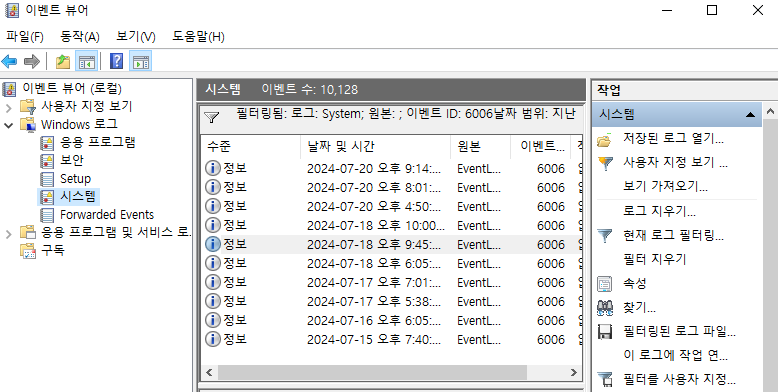The width and height of the screenshot is (778, 392).
Task: Select the event dated 2024-07-16 오후 6:05
Action: pos(391,321)
